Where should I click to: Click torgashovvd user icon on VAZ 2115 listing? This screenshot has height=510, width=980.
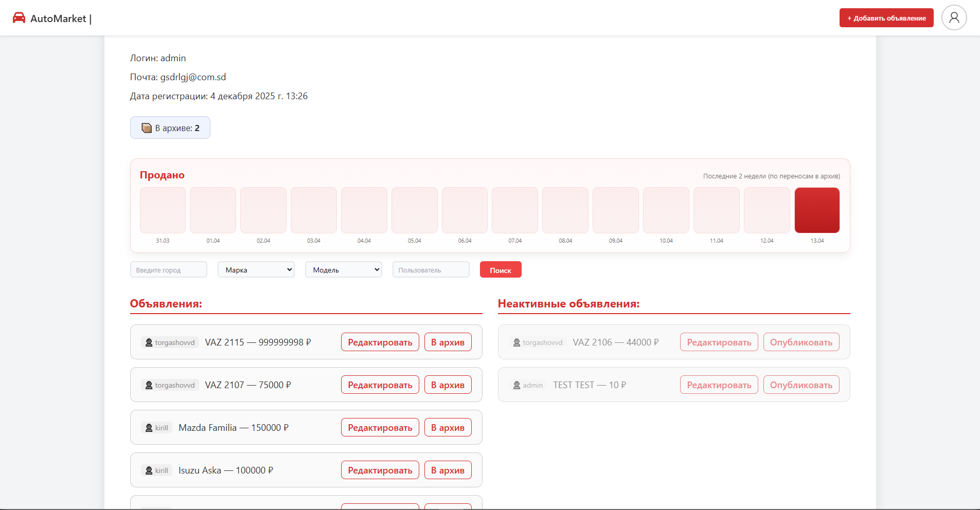pos(149,342)
